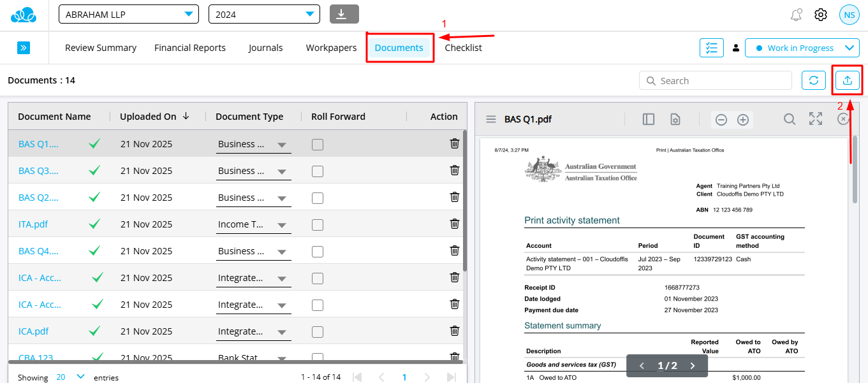Click the upload document icon button
This screenshot has height=383, width=868.
tap(847, 80)
